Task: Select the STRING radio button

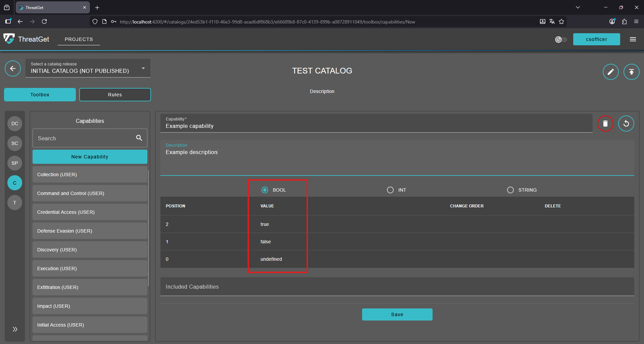Action: pos(510,190)
